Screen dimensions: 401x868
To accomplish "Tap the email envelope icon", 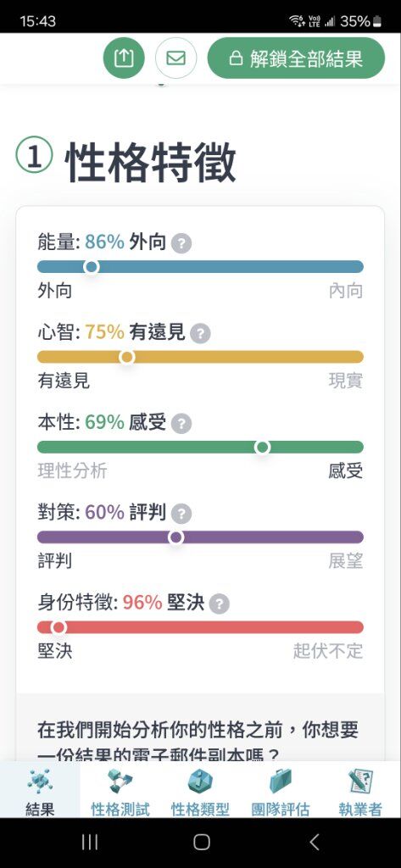I will (175, 58).
